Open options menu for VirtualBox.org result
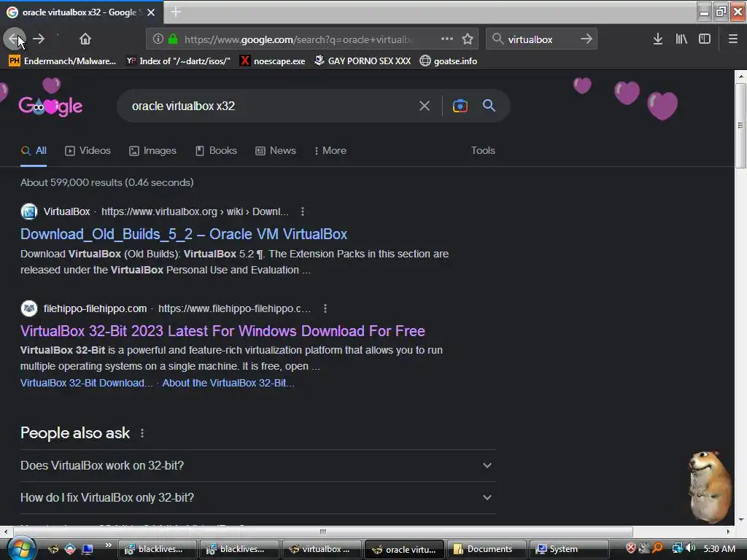The width and height of the screenshot is (747, 560). click(303, 211)
